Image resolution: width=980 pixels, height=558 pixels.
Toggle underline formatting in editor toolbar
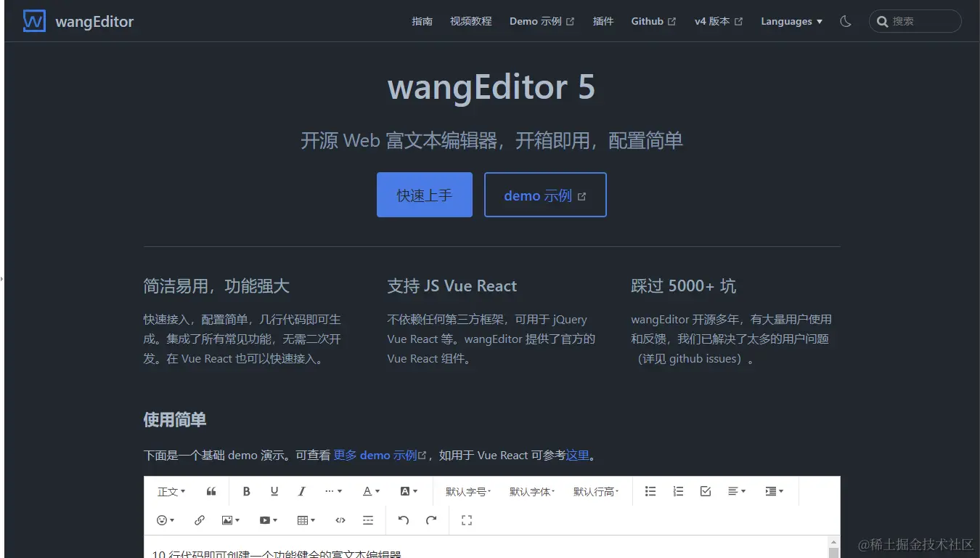274,491
